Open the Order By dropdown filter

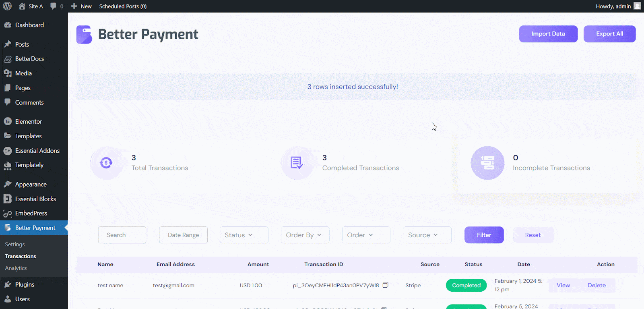click(x=305, y=235)
